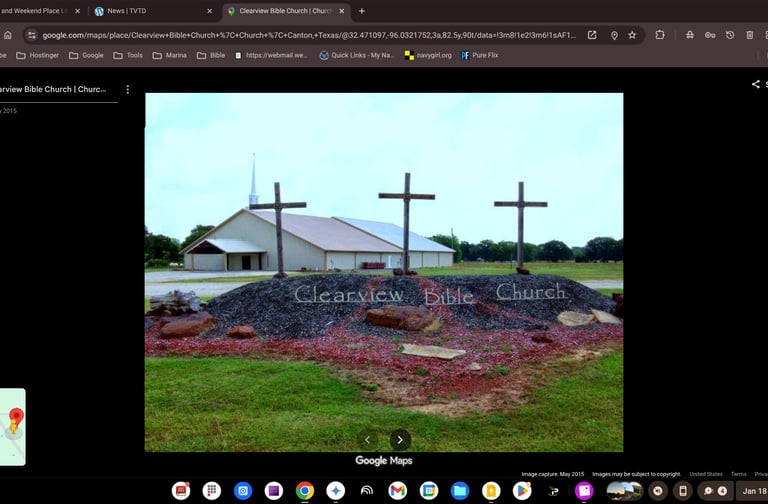Image resolution: width=768 pixels, height=504 pixels.
Task: Open the Terms link in the footer
Action: 739,474
